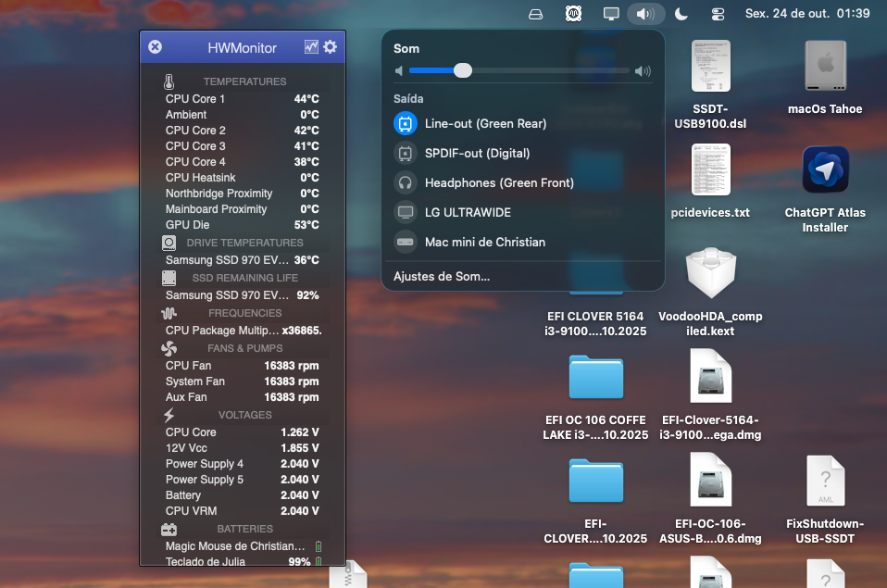This screenshot has height=588, width=887.
Task: Click the SSD Remaining Life icon
Action: point(169,278)
